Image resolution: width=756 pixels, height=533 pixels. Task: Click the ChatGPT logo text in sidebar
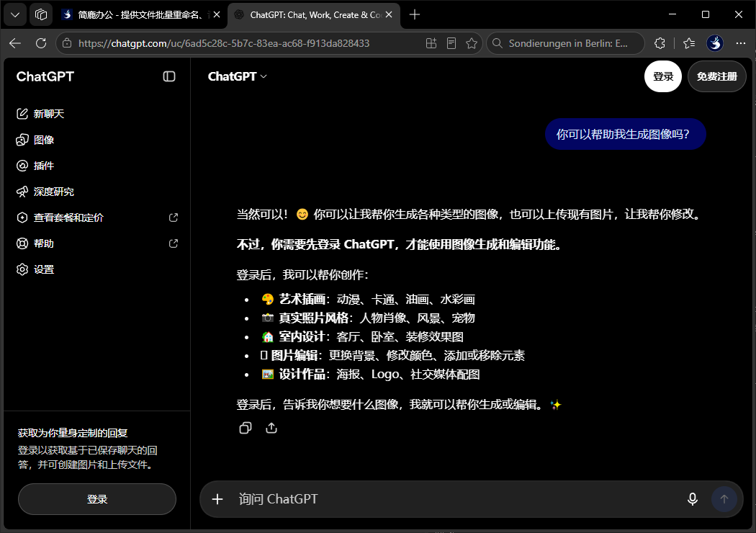pyautogui.click(x=45, y=76)
